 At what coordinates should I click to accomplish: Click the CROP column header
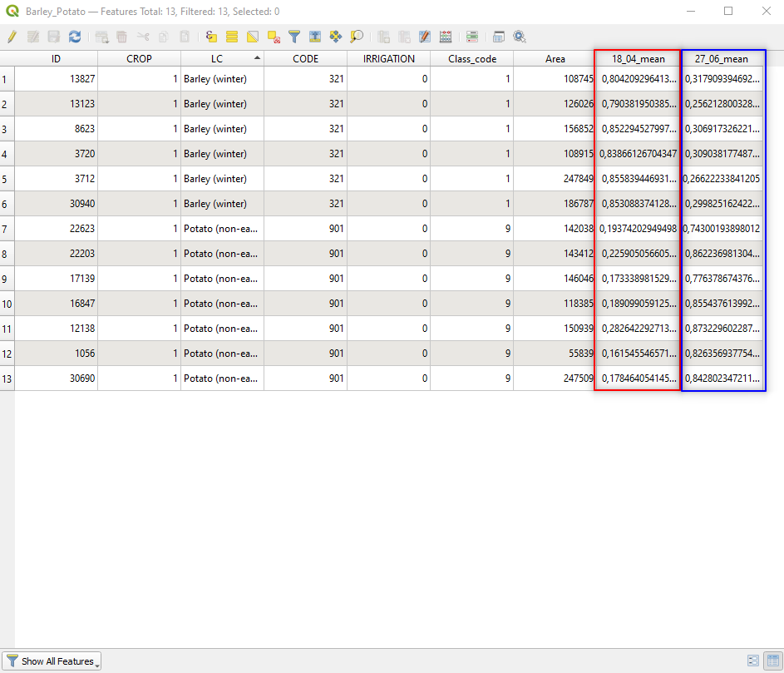139,58
